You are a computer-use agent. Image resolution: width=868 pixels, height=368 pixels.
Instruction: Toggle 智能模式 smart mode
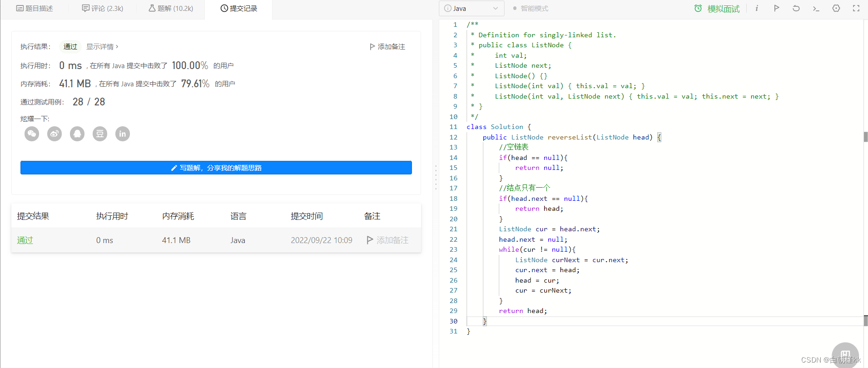[x=531, y=9]
